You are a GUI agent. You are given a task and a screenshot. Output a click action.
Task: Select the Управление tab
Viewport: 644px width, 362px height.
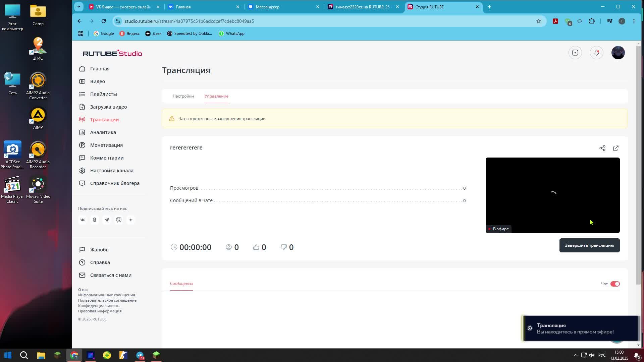(x=216, y=96)
